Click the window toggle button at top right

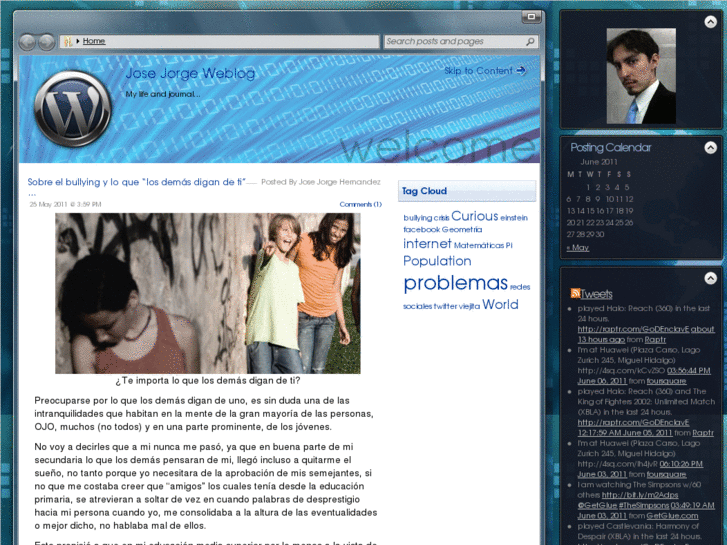click(531, 17)
